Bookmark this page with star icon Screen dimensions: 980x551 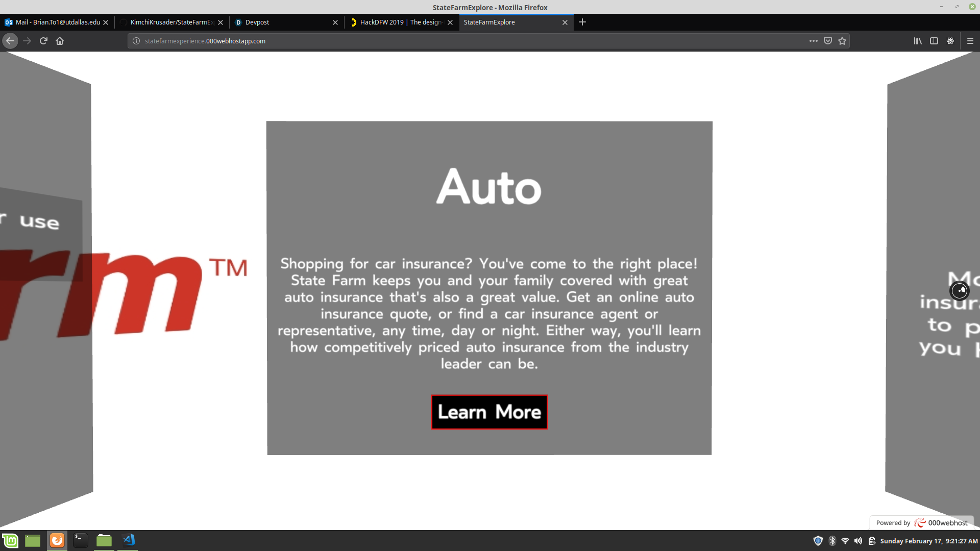coord(842,41)
